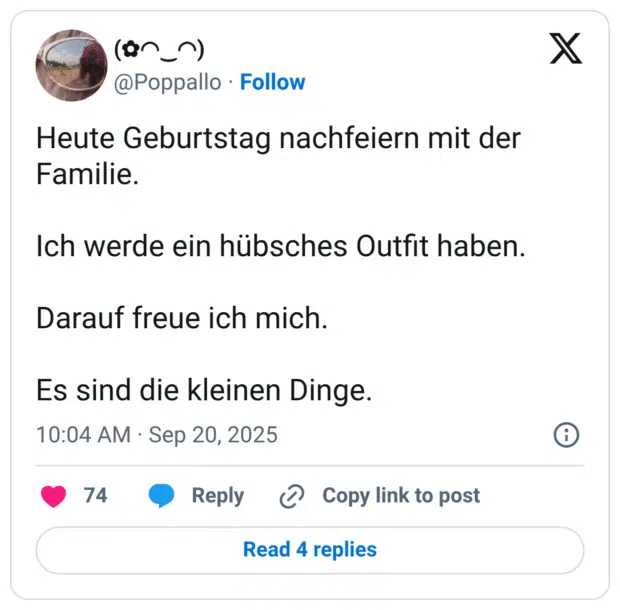620x610 pixels.
Task: Select 'Copy link to post' text
Action: click(x=400, y=495)
